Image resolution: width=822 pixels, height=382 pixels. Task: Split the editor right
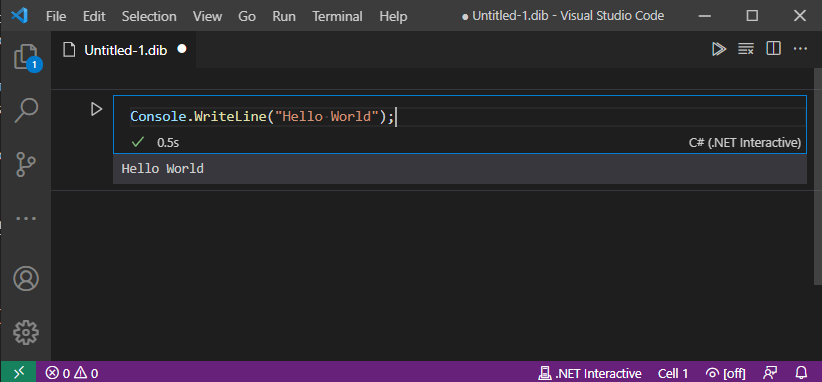773,49
